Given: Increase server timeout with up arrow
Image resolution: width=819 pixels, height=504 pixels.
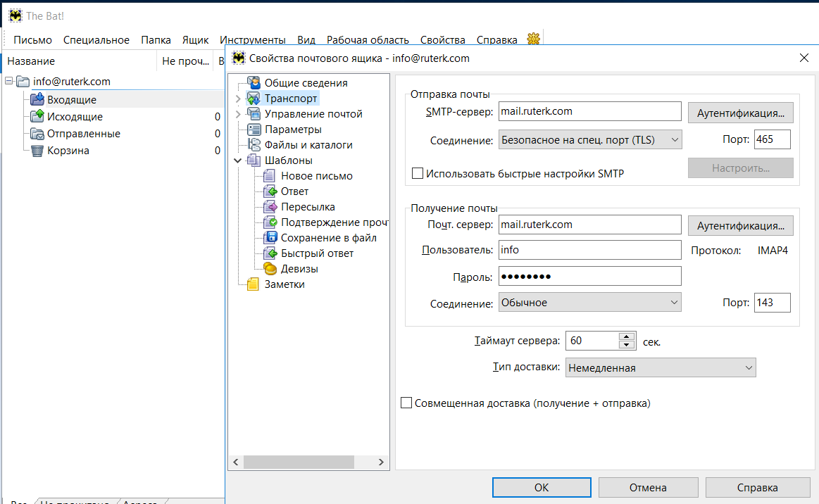Looking at the screenshot, I should (x=627, y=336).
